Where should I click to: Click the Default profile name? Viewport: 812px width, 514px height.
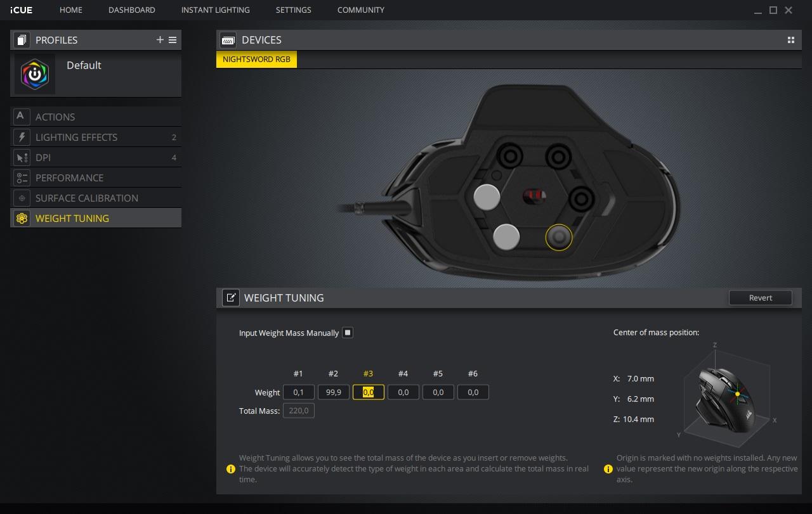point(84,65)
